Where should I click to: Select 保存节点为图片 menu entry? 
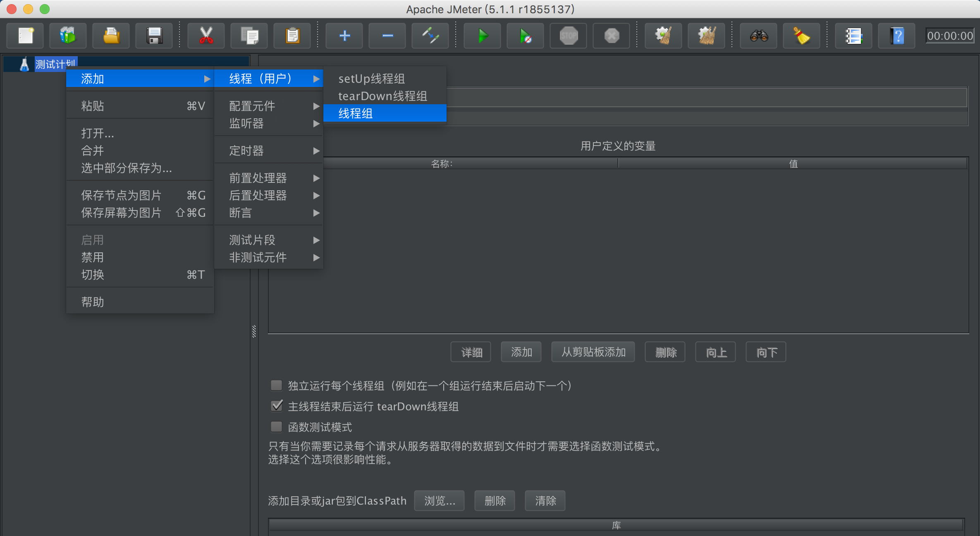click(x=140, y=195)
